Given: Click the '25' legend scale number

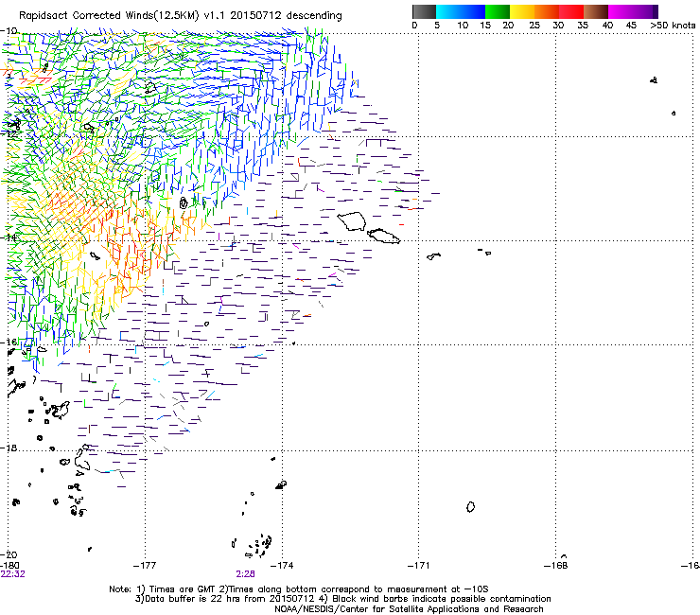Looking at the screenshot, I should tap(534, 26).
